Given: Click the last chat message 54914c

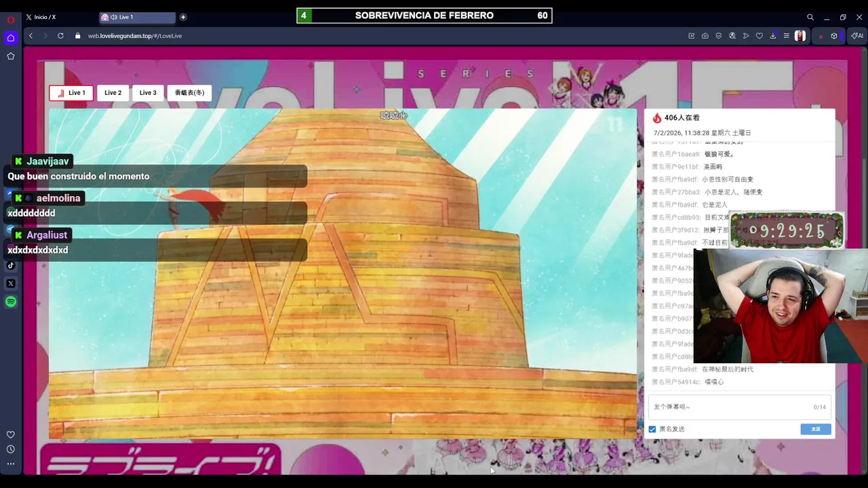Looking at the screenshot, I should [x=688, y=382].
